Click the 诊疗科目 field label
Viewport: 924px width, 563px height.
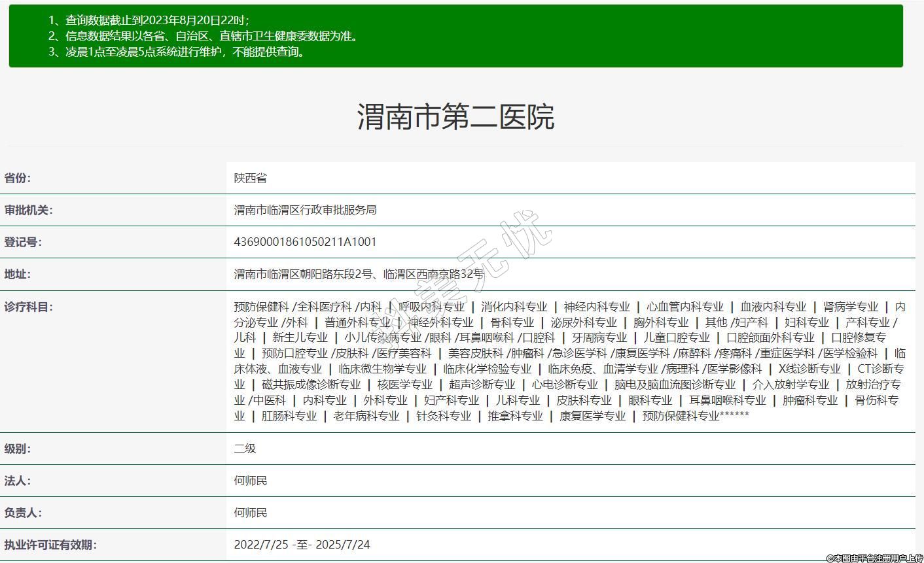(28, 307)
